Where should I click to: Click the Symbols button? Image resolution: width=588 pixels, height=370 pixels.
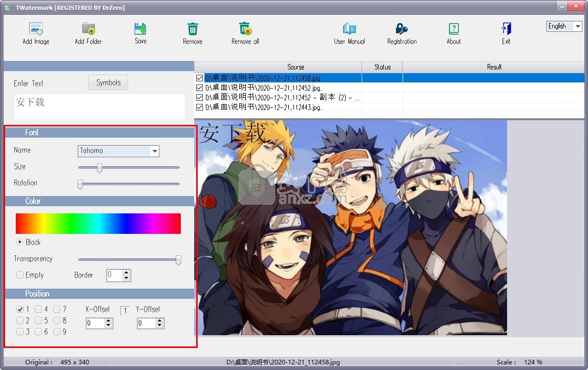(108, 82)
